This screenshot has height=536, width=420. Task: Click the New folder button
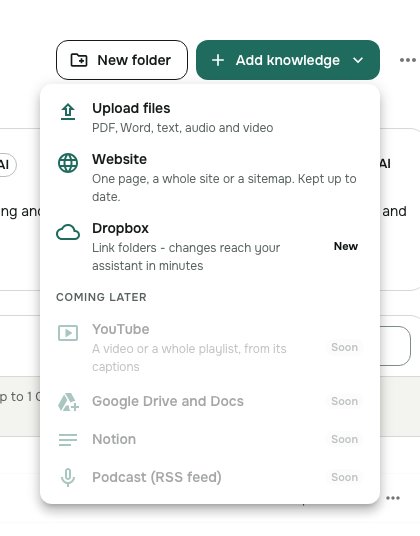[x=122, y=60]
